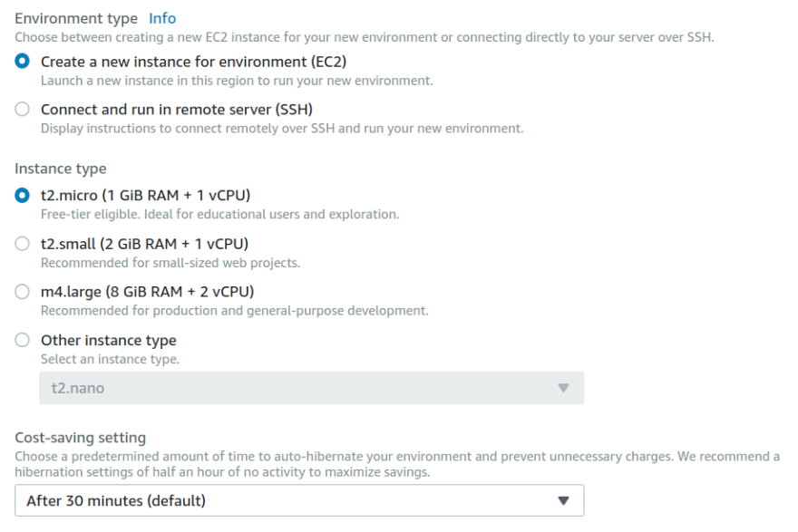Pick the t2.small radio button
This screenshot has width=798, height=532.
pyautogui.click(x=22, y=244)
